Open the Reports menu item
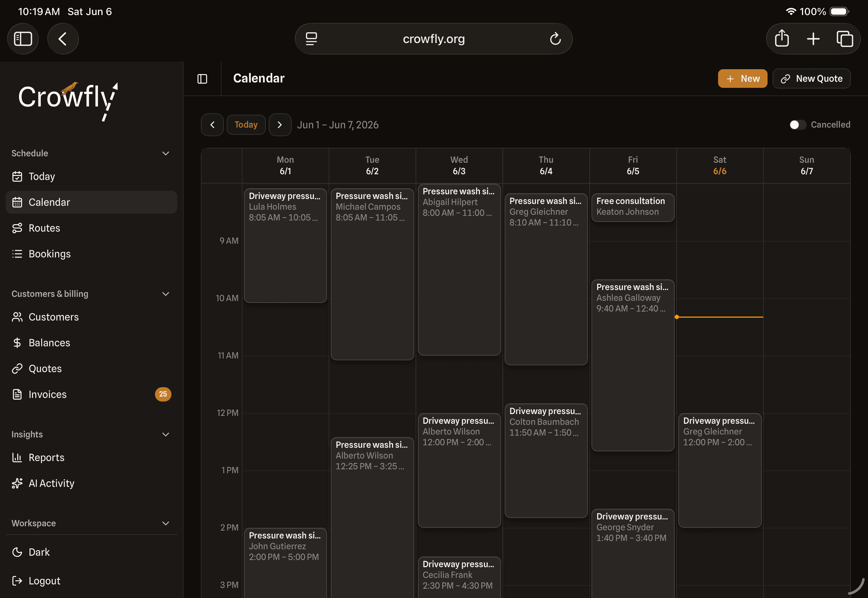This screenshot has height=598, width=868. click(91, 457)
